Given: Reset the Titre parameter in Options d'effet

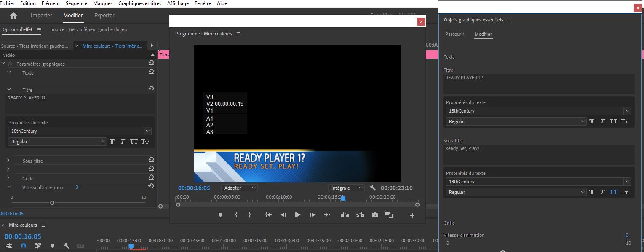Looking at the screenshot, I should [151, 89].
